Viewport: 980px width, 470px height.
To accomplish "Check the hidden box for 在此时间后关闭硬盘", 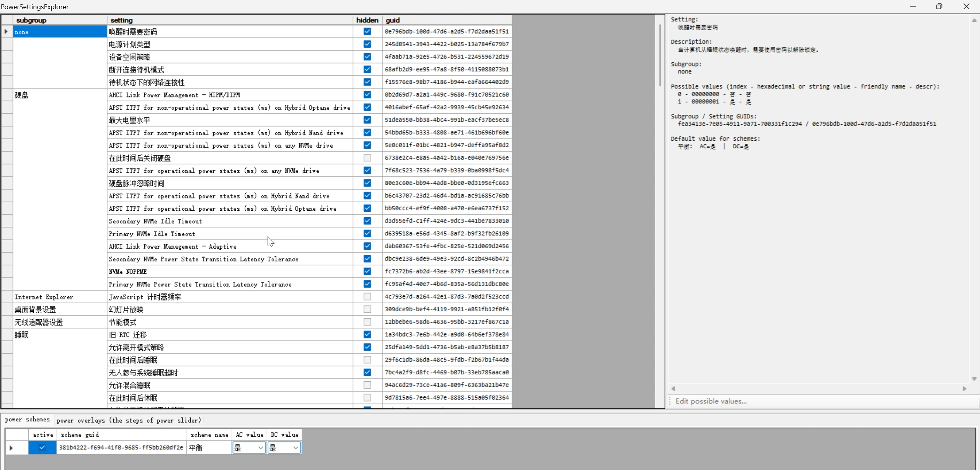I will 367,158.
